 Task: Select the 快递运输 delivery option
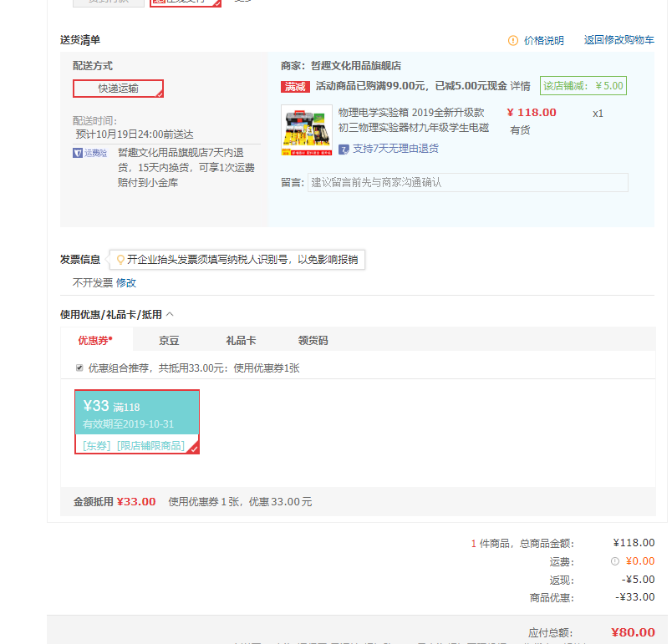118,89
